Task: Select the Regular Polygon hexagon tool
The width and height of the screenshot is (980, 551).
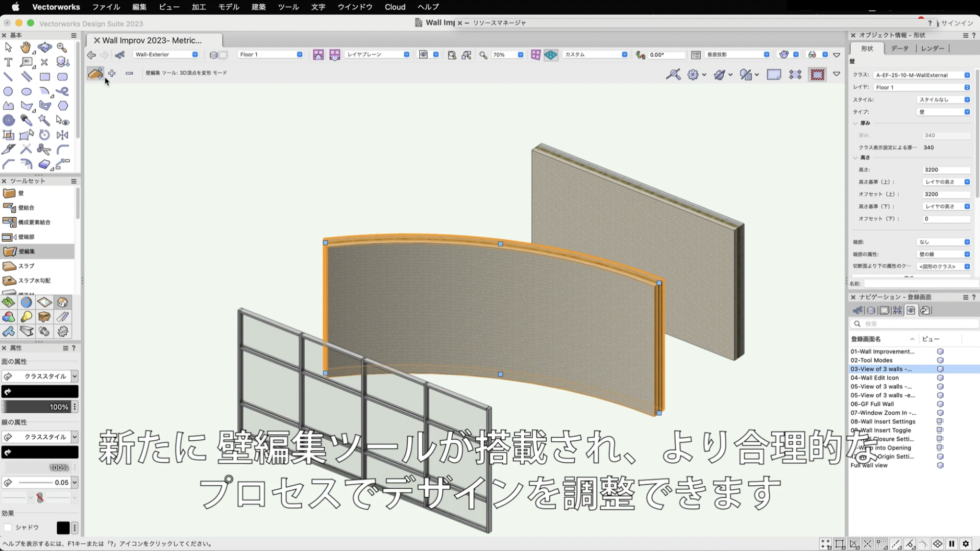Action: (63, 106)
